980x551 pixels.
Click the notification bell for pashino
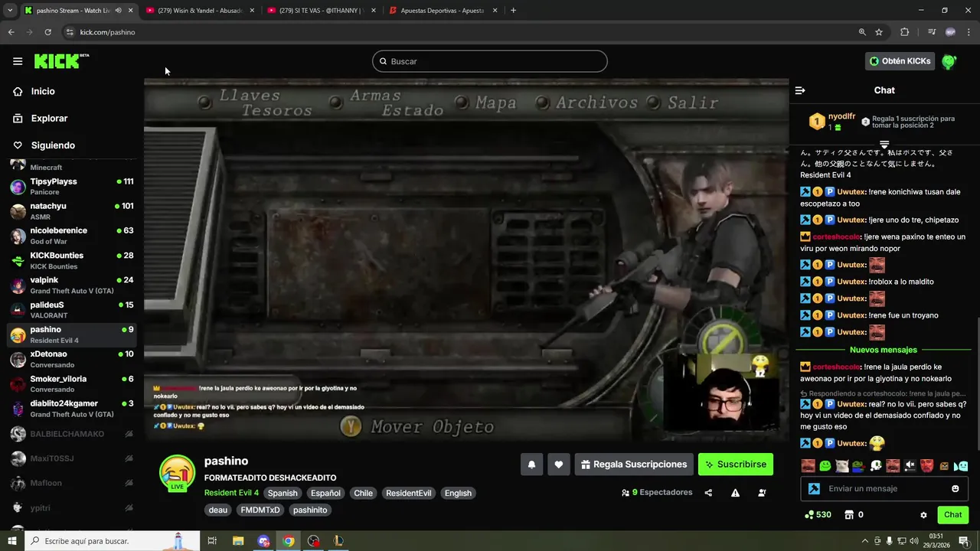click(x=531, y=465)
